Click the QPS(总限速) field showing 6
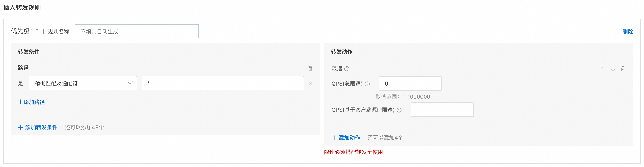 (x=410, y=84)
